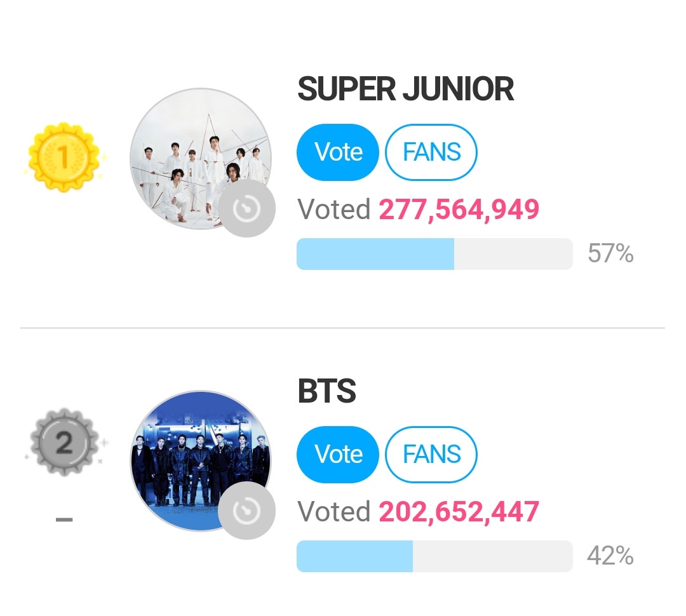This screenshot has height=616, width=686.
Task: Click BTS's vote count 202,652,447
Action: point(460,511)
